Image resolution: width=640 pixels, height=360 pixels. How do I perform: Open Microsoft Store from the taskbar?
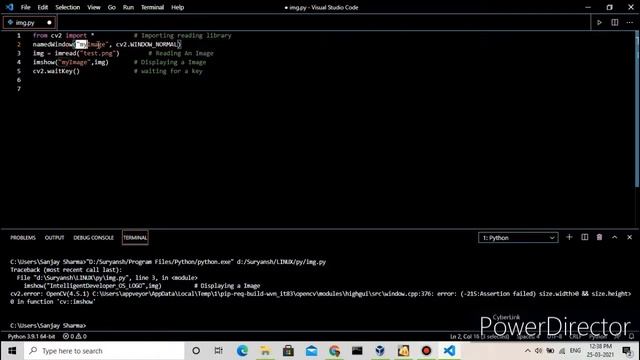click(x=288, y=351)
